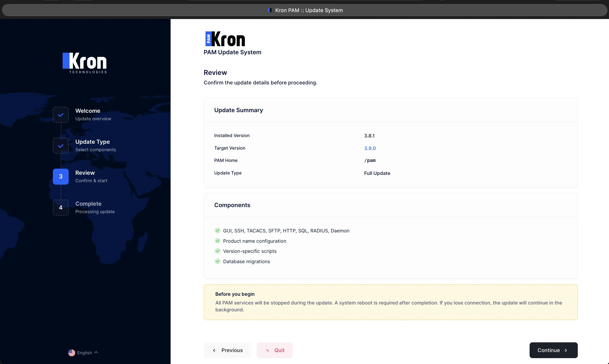Click the Kron favicon in title bar
This screenshot has height=364, width=609.
point(270,10)
